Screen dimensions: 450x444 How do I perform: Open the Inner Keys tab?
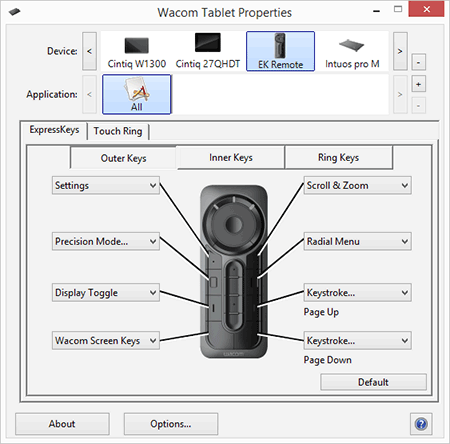click(231, 157)
